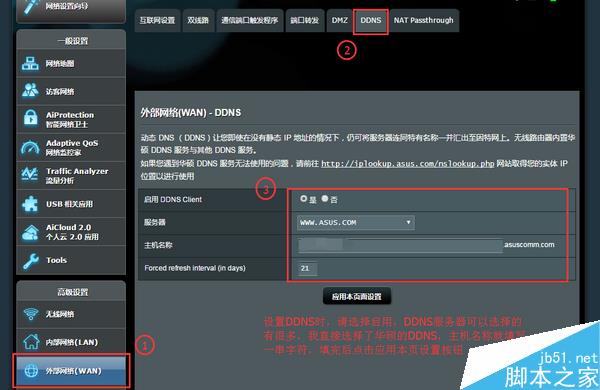This screenshot has width=600, height=390.
Task: Select the WAN globe icon
Action: click(31, 370)
